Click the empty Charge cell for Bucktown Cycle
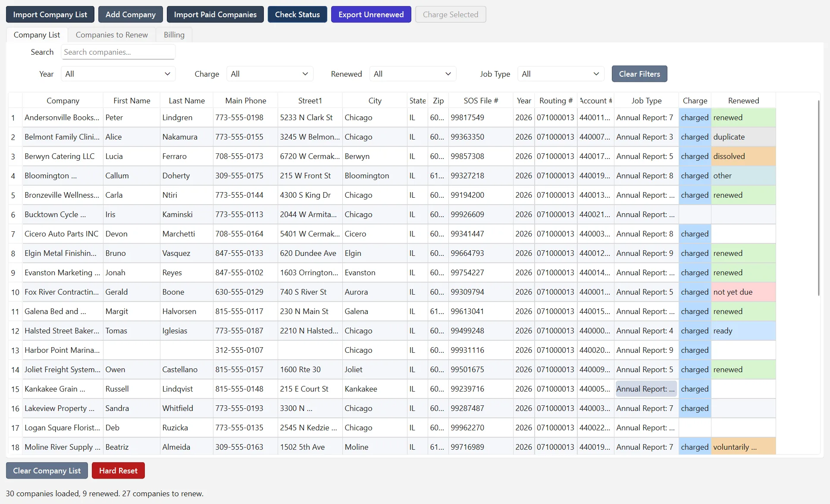This screenshot has height=504, width=830. (x=695, y=215)
